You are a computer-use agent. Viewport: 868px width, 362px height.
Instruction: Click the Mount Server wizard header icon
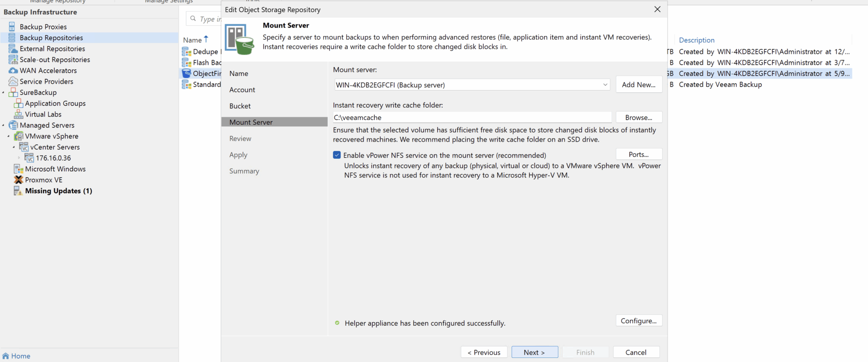(x=240, y=39)
